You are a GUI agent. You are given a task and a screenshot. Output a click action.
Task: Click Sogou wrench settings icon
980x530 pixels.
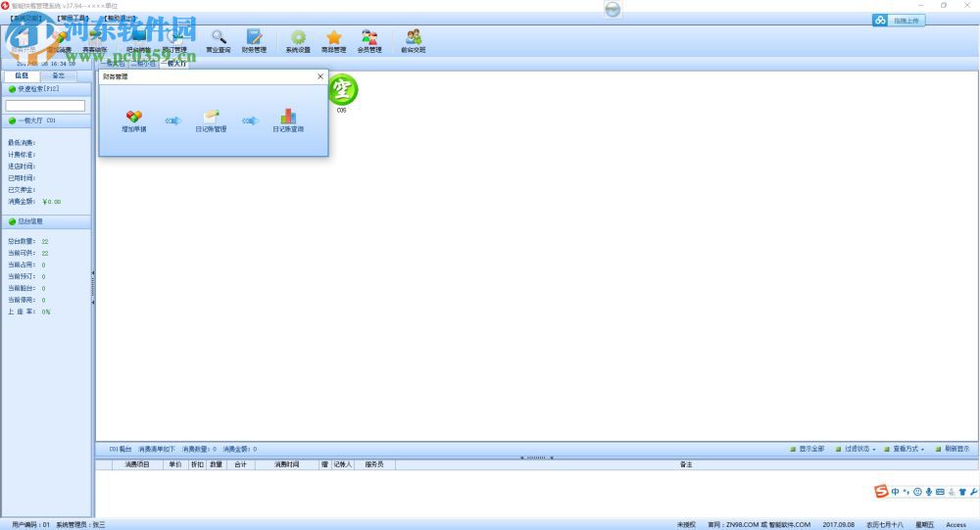(974, 492)
